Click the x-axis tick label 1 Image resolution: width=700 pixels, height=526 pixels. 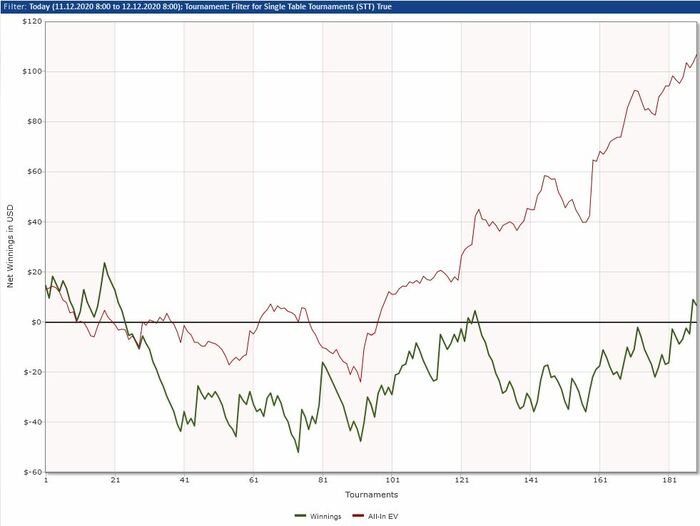[46, 480]
